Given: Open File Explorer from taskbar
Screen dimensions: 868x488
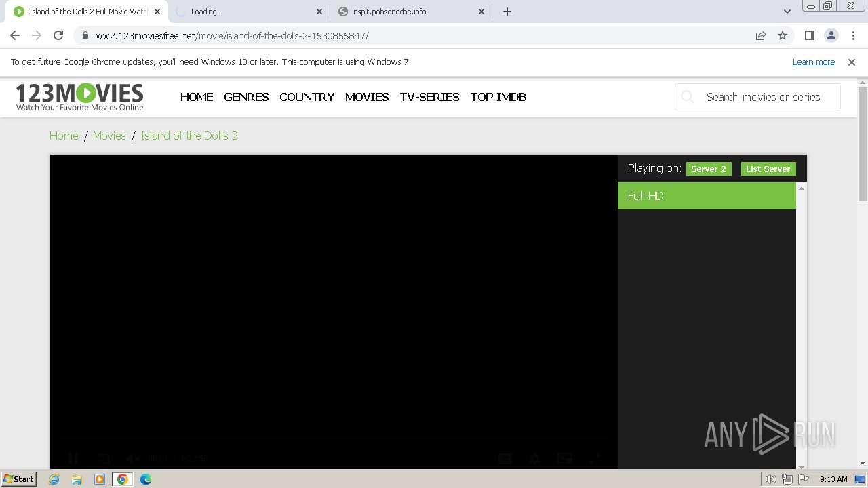Looking at the screenshot, I should 77,479.
